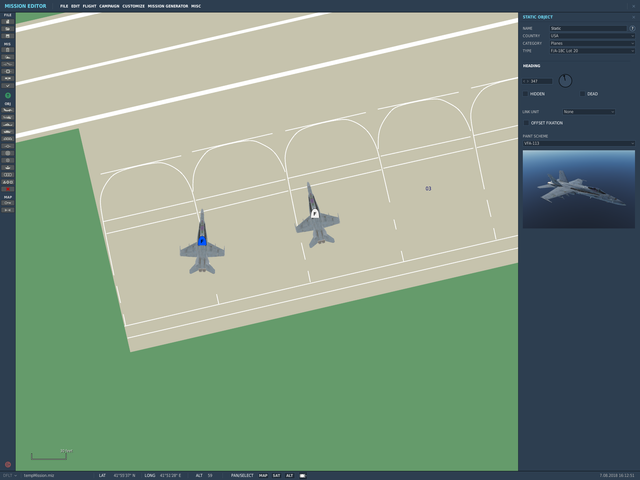Enable the HIDDEN checkbox
Viewport: 640px width, 480px height.
click(526, 94)
